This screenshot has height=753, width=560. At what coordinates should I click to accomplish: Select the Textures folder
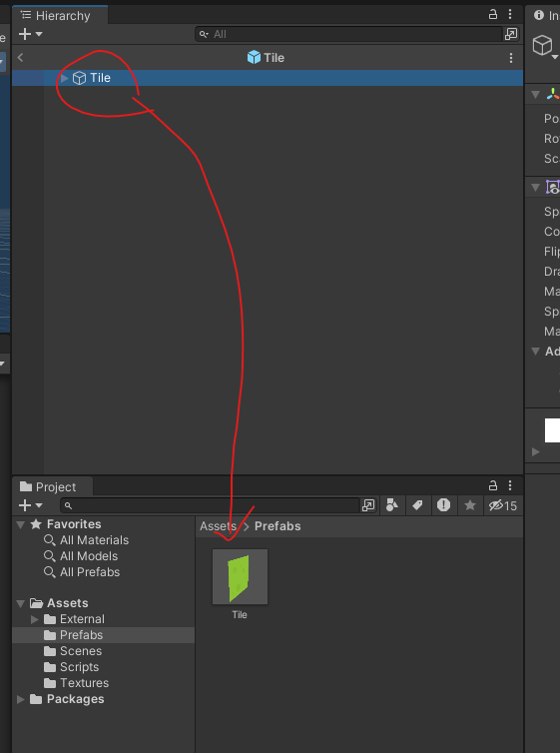pyautogui.click(x=84, y=683)
